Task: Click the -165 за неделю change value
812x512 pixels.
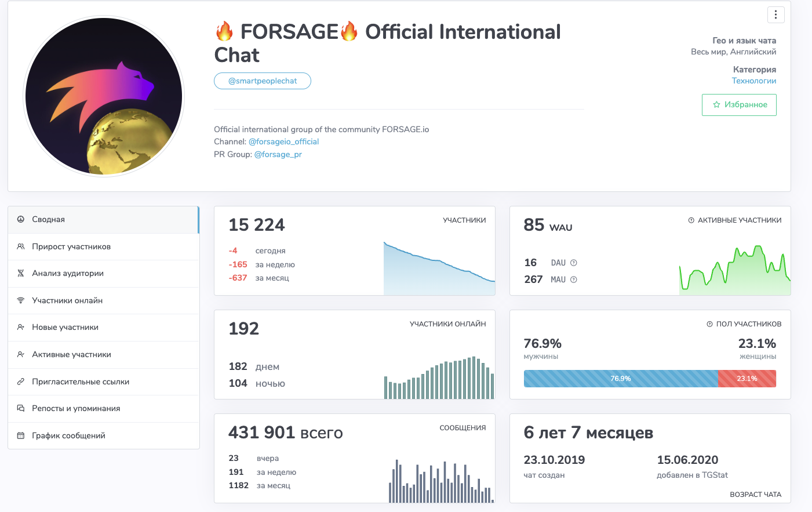Action: pos(262,264)
